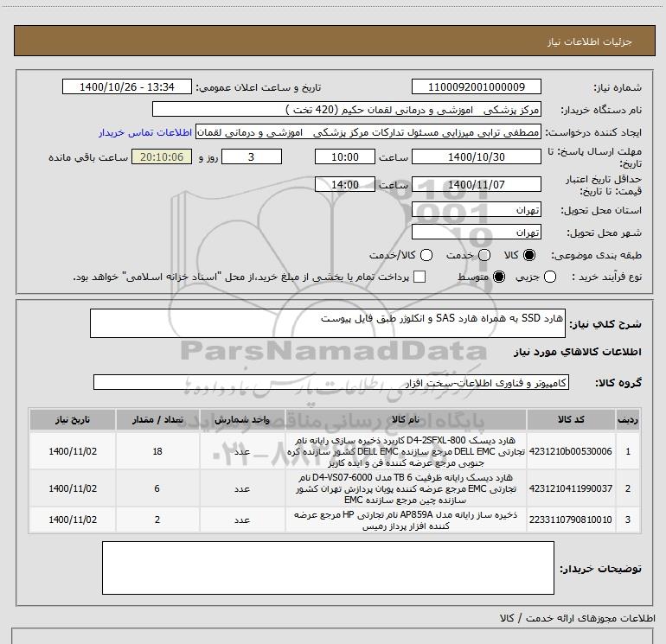Select the کالا/خدمت radio button
The image size is (666, 644).
[426, 255]
